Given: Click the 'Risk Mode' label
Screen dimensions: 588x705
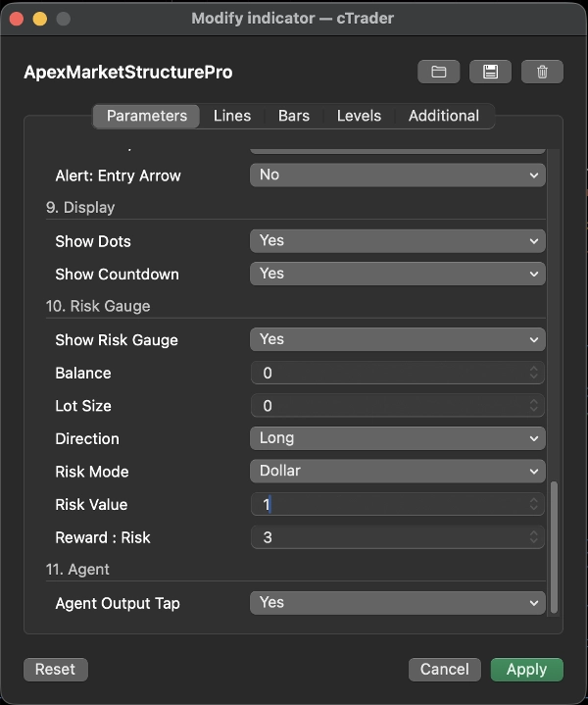Looking at the screenshot, I should click(x=92, y=472).
